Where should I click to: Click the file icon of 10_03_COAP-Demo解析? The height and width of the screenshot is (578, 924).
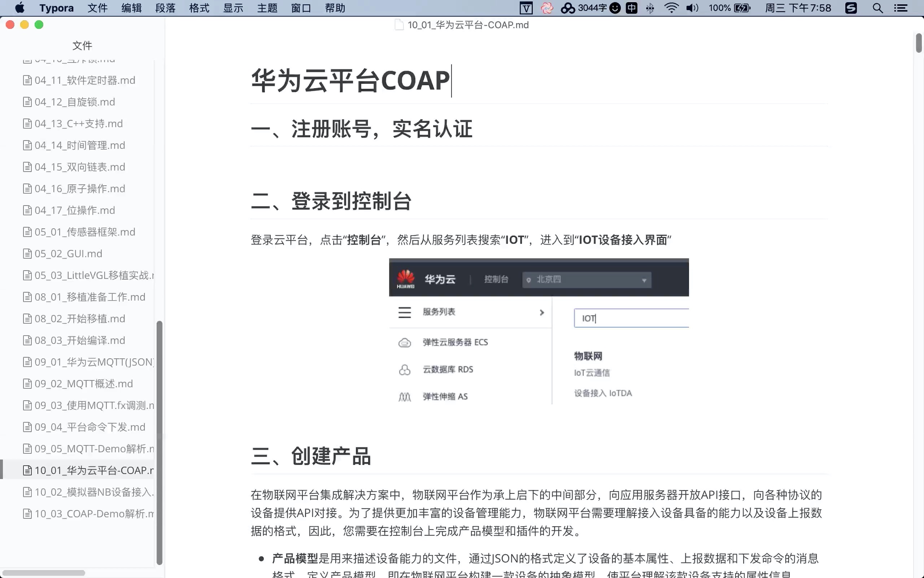(x=27, y=513)
